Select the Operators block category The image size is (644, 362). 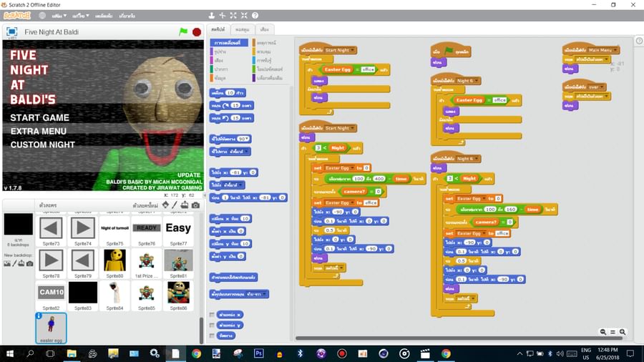click(270, 69)
